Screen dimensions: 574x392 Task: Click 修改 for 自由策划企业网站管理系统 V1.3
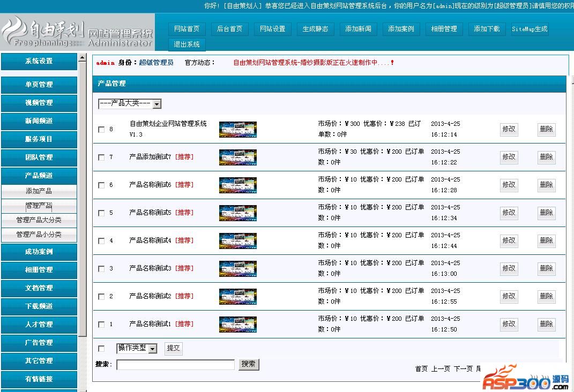pos(509,130)
